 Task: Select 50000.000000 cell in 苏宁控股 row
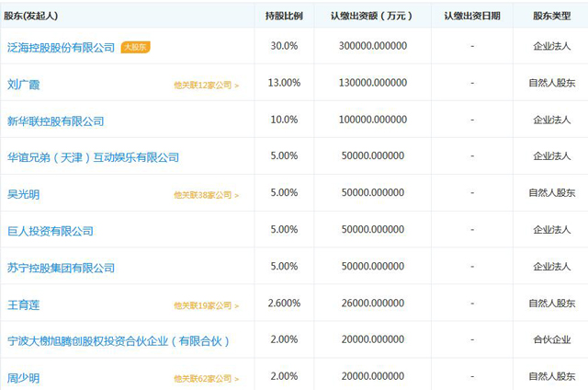point(373,266)
